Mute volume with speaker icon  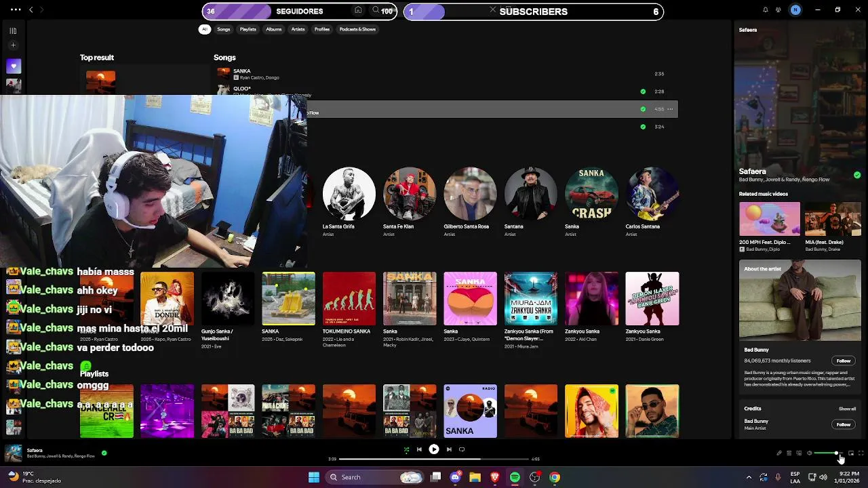pos(809,453)
